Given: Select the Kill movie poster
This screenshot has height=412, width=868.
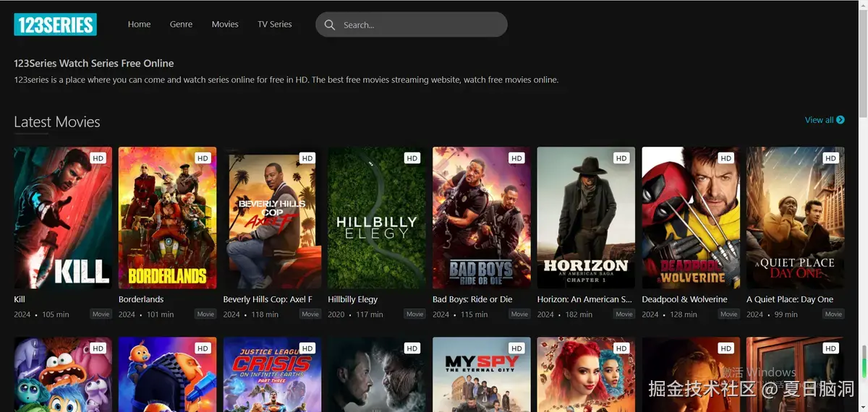Looking at the screenshot, I should click(63, 218).
